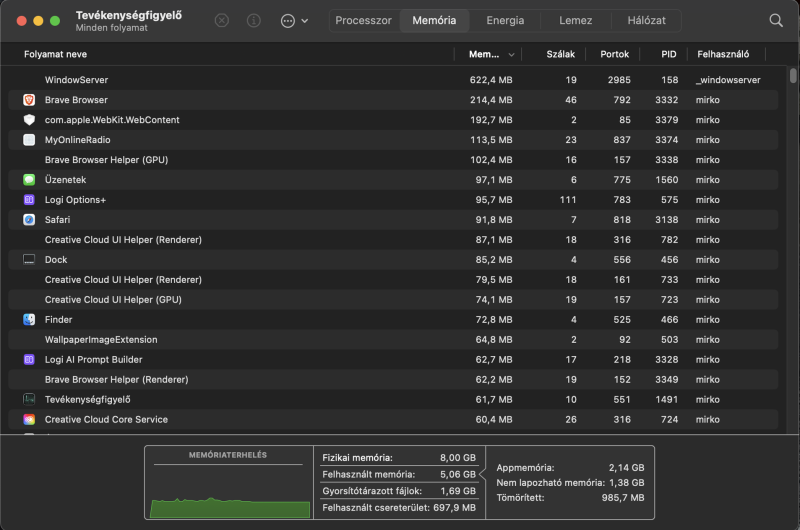Click the Memóriaterhelés pressure graph
Image resolution: width=800 pixels, height=530 pixels.
point(229,483)
